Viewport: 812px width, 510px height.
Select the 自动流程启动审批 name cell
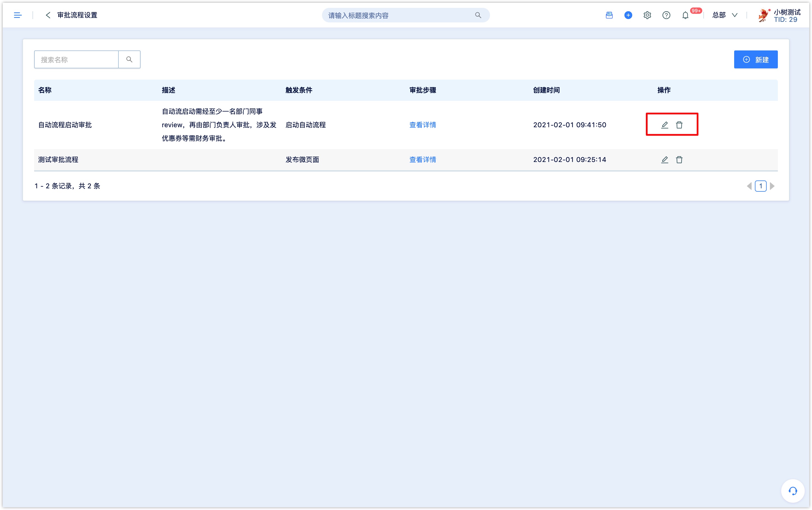click(65, 125)
